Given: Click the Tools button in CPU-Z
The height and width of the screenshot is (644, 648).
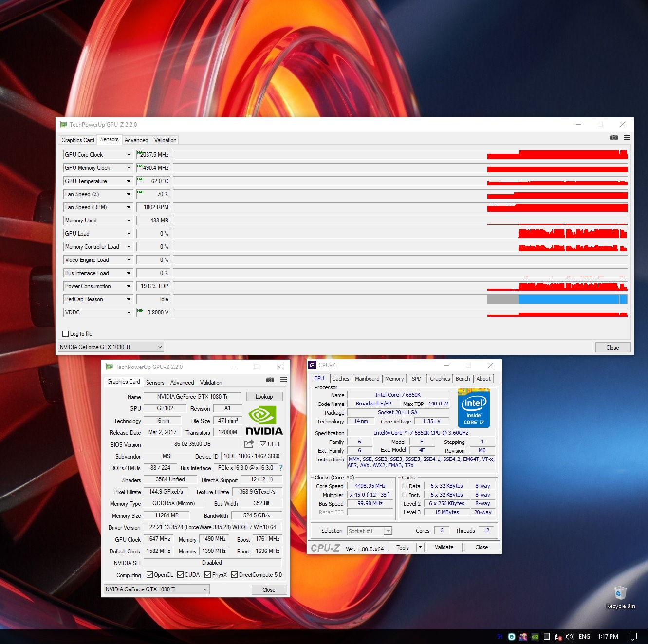Looking at the screenshot, I should [x=403, y=547].
